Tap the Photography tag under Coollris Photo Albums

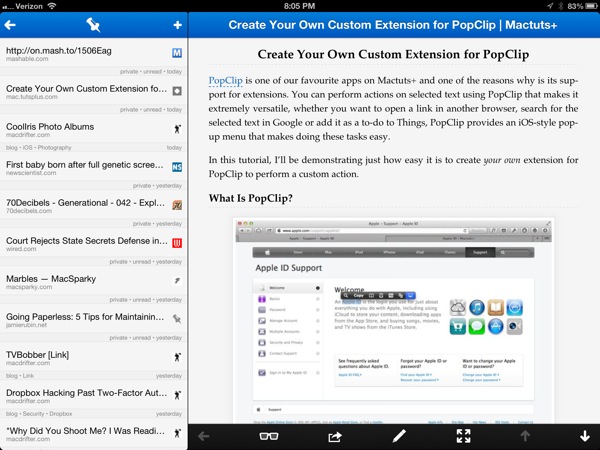[x=53, y=148]
